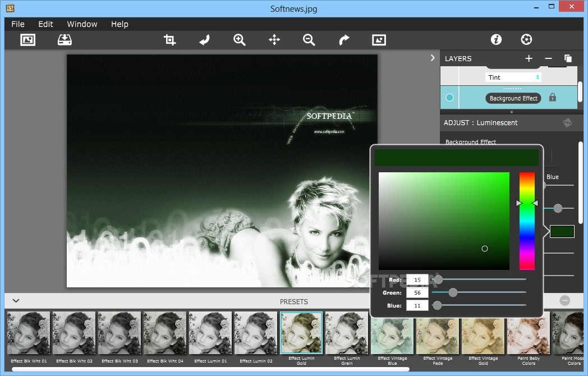Click the dark green color swatch in Adjust panel
The image size is (588, 376).
(562, 232)
